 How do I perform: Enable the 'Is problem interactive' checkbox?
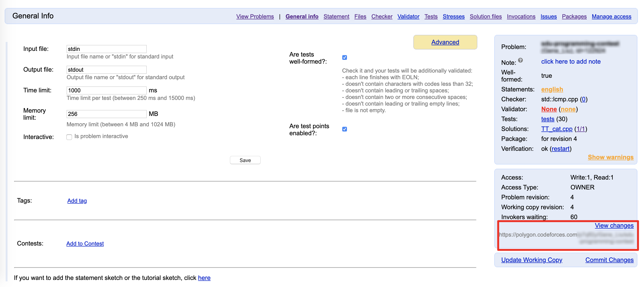(x=69, y=137)
